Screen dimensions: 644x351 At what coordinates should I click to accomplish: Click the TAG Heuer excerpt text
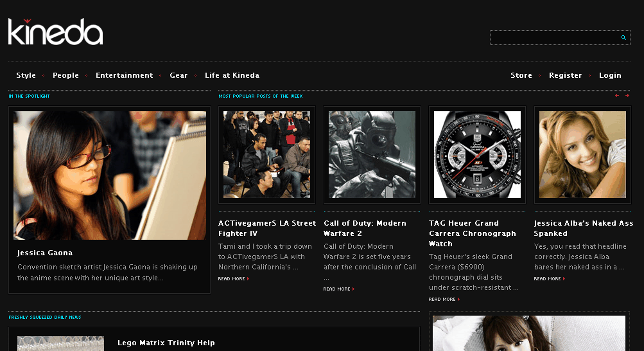[474, 272]
